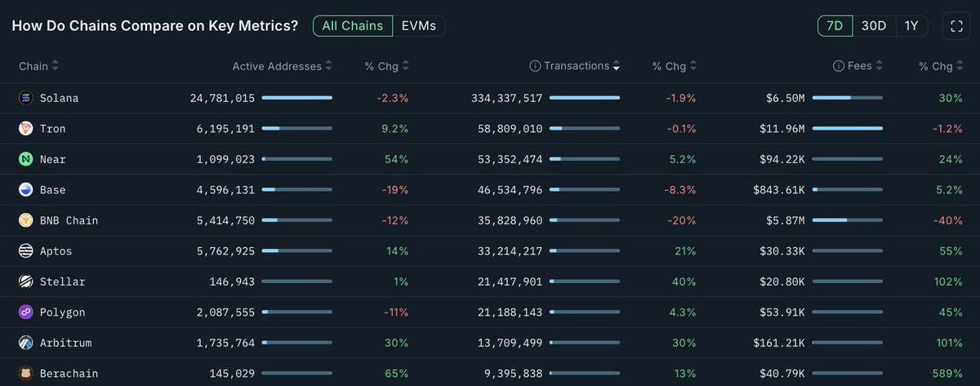Viewport: 980px width, 386px height.
Task: Select the 7D time range
Action: click(x=835, y=26)
